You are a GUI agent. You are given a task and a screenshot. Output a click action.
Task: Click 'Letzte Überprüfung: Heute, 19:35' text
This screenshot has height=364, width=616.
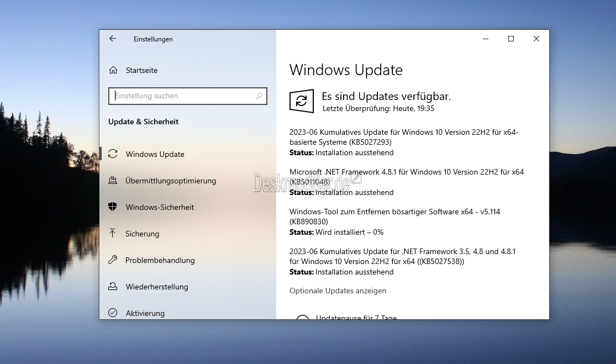(x=378, y=109)
